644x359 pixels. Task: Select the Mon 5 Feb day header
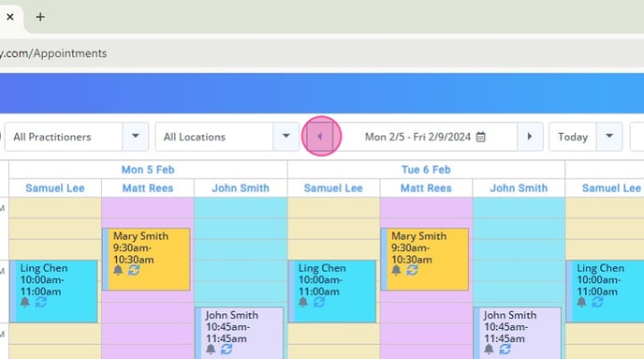coord(148,170)
